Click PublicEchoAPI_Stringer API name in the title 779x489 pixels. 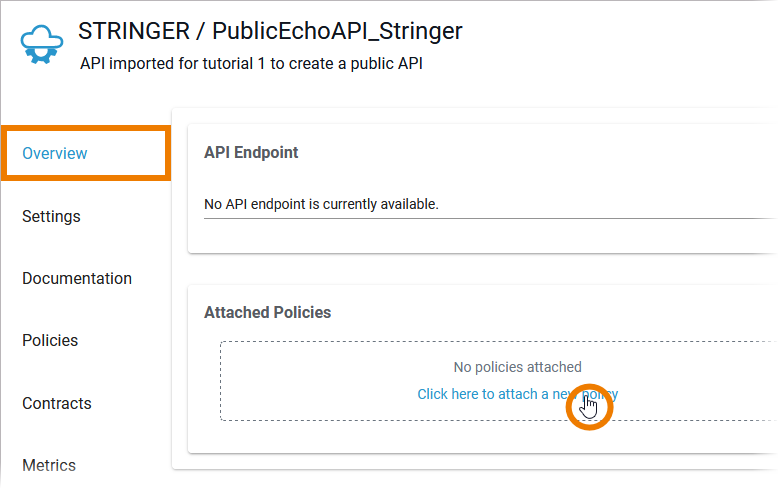pos(337,31)
